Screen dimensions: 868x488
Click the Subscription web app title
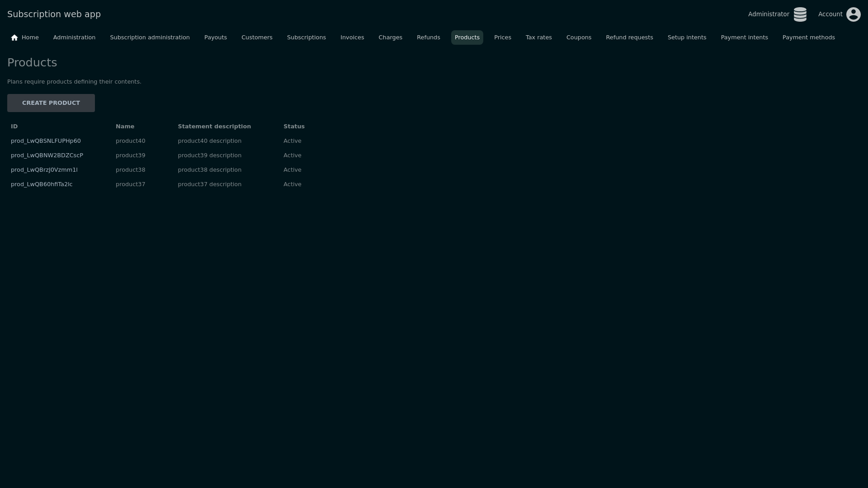pos(54,14)
